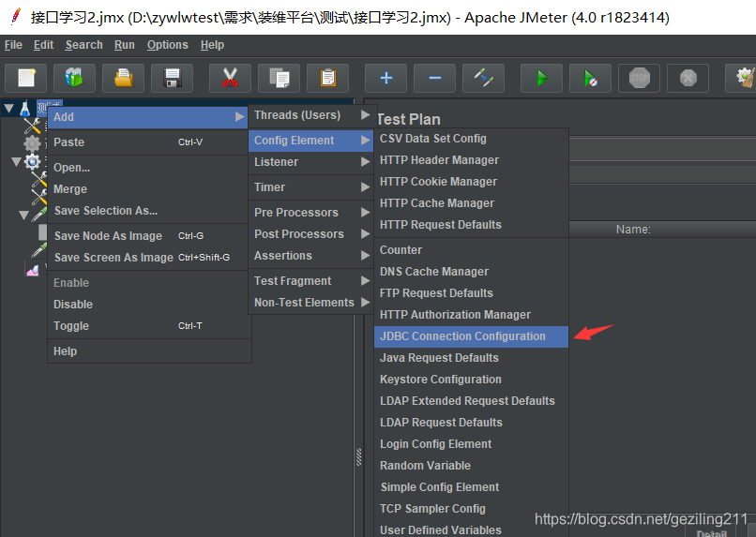The width and height of the screenshot is (756, 537).
Task: Open the Help menu in menu bar
Action: 212,45
